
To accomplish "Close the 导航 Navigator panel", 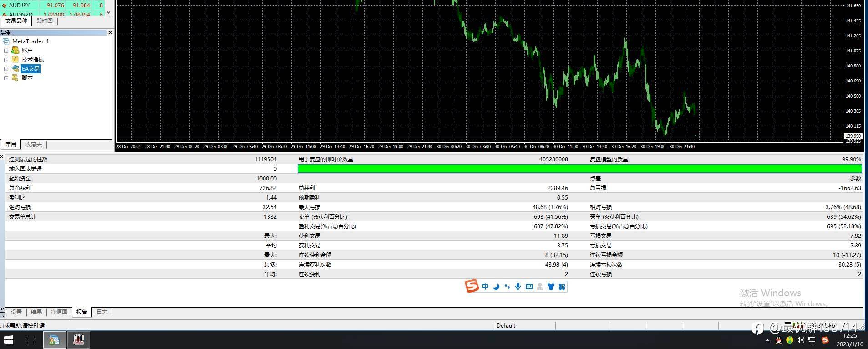I will (x=110, y=32).
